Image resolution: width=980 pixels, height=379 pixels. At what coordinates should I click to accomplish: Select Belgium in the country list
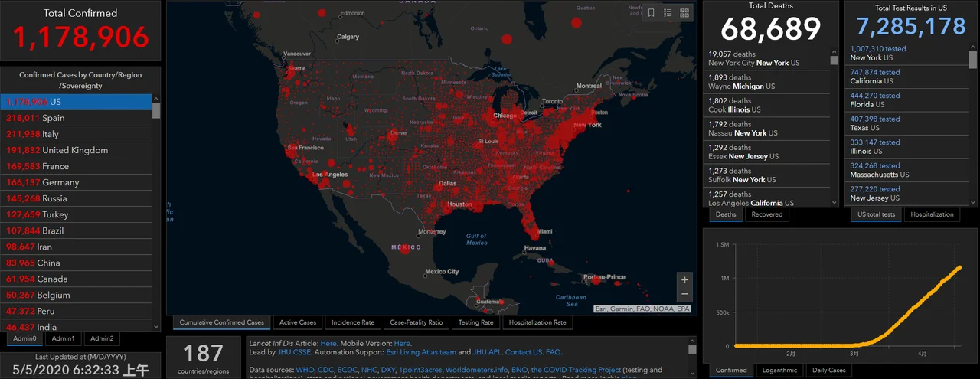click(76, 295)
